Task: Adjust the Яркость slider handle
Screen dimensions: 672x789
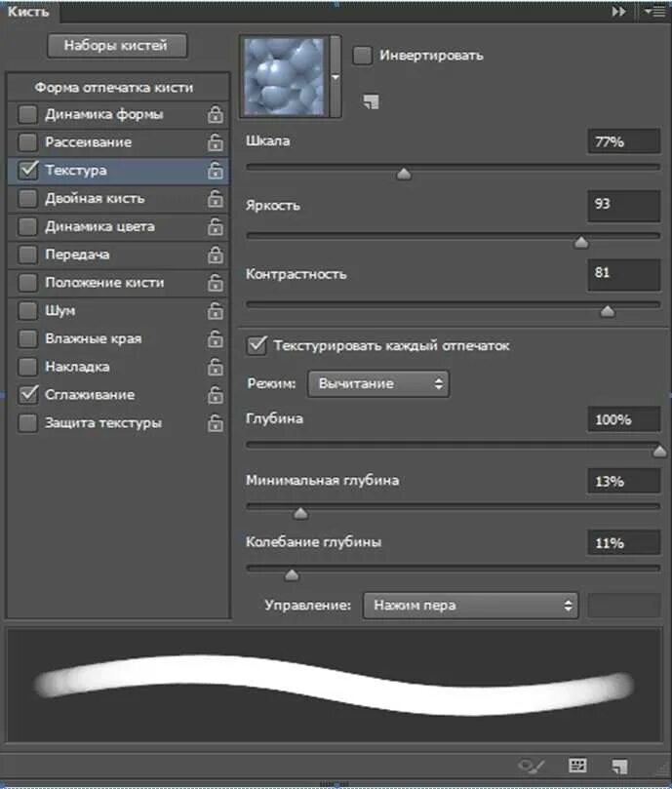Action: (581, 243)
